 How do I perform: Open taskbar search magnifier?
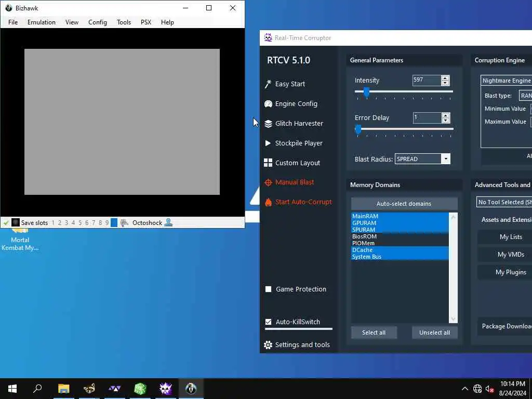pyautogui.click(x=37, y=389)
